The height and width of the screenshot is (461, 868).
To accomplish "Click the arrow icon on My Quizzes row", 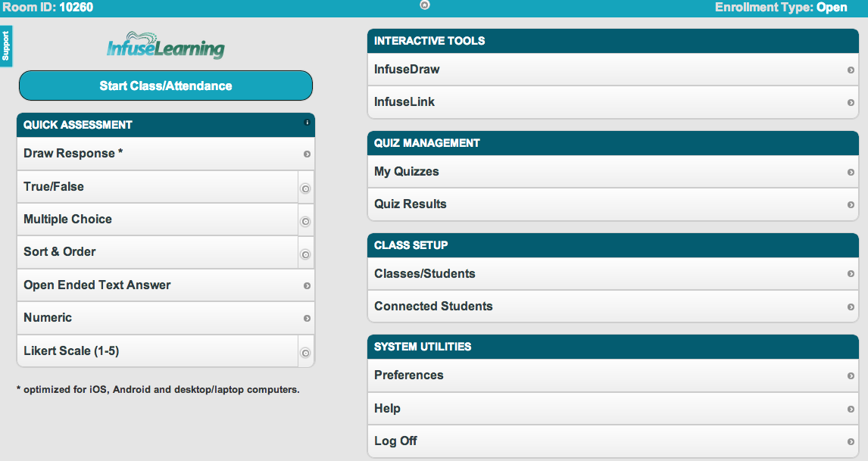I will pyautogui.click(x=851, y=172).
